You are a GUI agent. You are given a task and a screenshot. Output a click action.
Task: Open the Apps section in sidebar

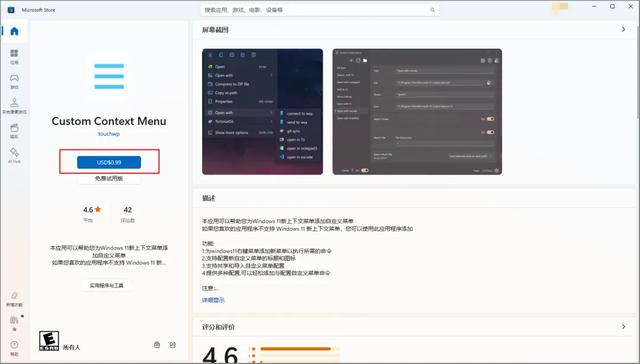coord(14,56)
